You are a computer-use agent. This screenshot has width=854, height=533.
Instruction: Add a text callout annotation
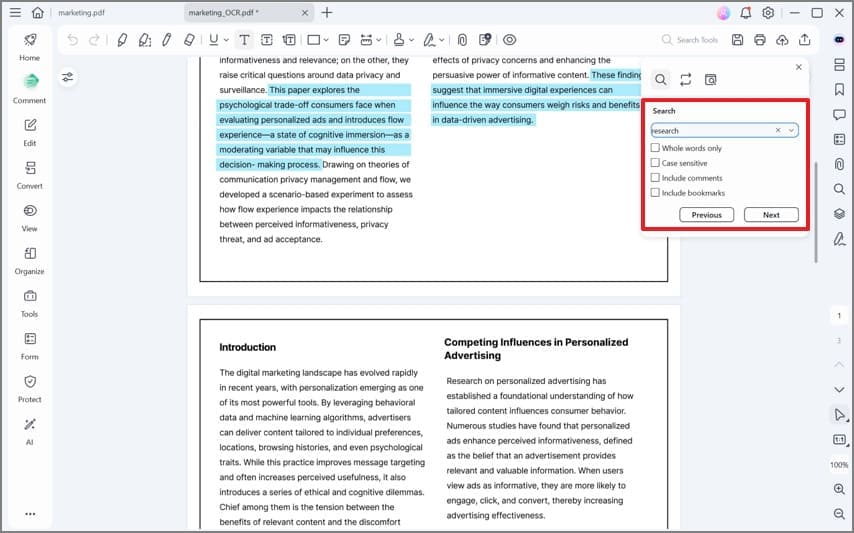click(289, 40)
